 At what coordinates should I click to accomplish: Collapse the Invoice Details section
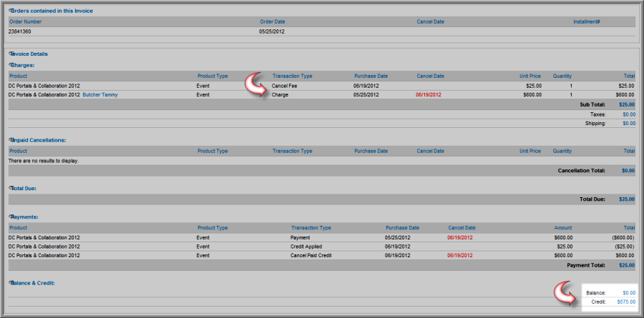10,54
